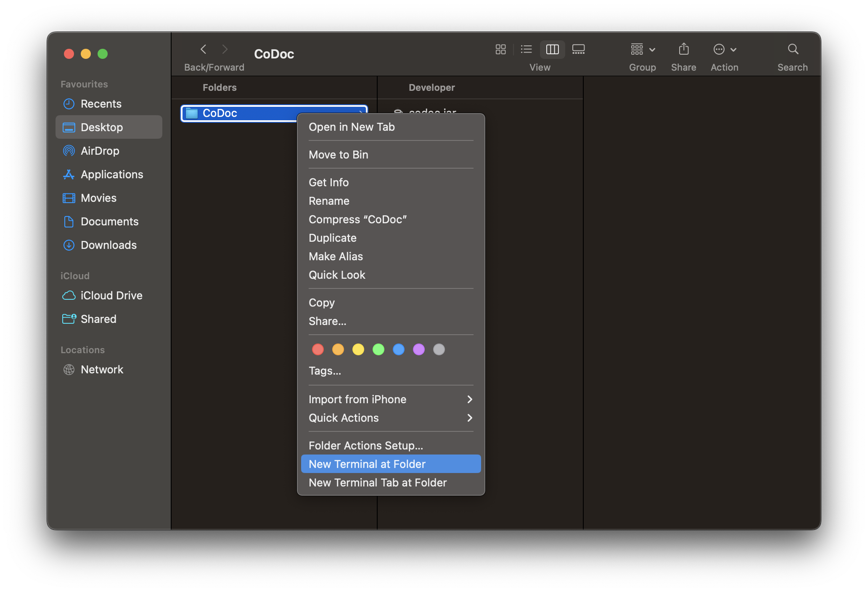Image resolution: width=868 pixels, height=592 pixels.
Task: Select Duplicate from the menu
Action: point(391,238)
